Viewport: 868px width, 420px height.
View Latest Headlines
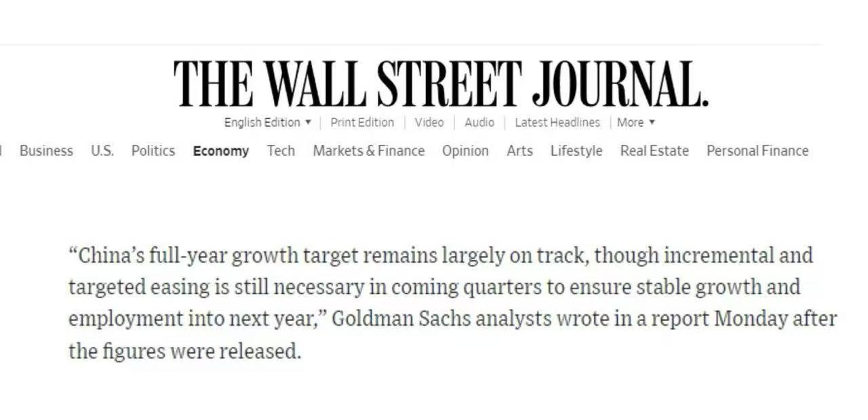tap(557, 123)
